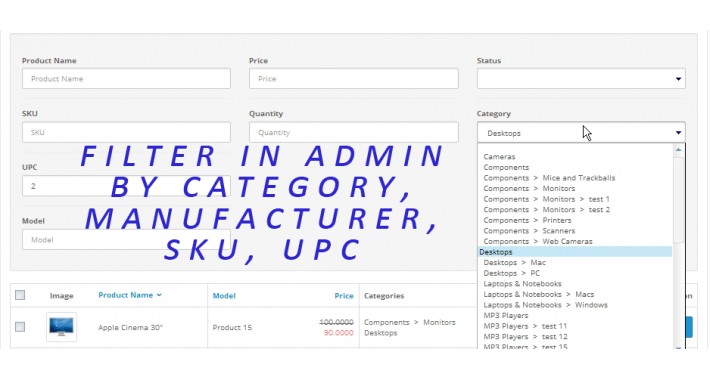Choose Components > Monitors > test 2
This screenshot has width=710, height=380.
(x=546, y=210)
